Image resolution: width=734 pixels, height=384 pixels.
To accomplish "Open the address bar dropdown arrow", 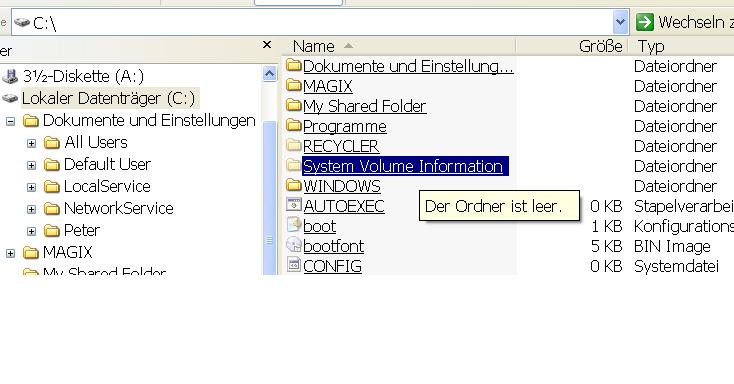I will coord(621,22).
